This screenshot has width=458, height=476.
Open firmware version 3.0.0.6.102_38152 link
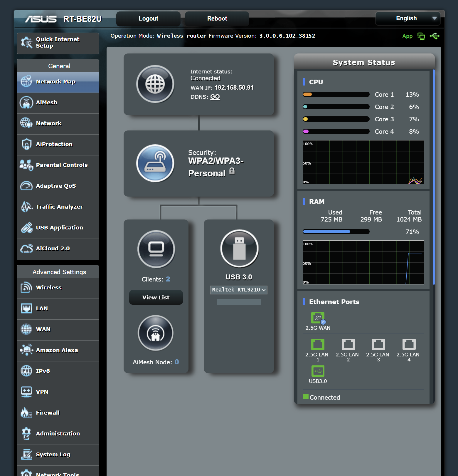click(287, 36)
